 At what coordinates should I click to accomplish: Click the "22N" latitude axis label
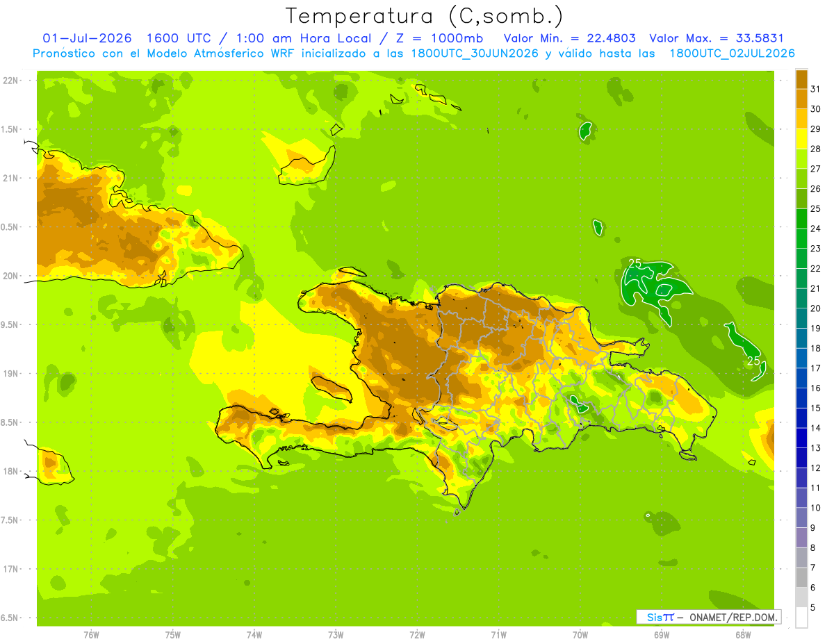tap(10, 81)
